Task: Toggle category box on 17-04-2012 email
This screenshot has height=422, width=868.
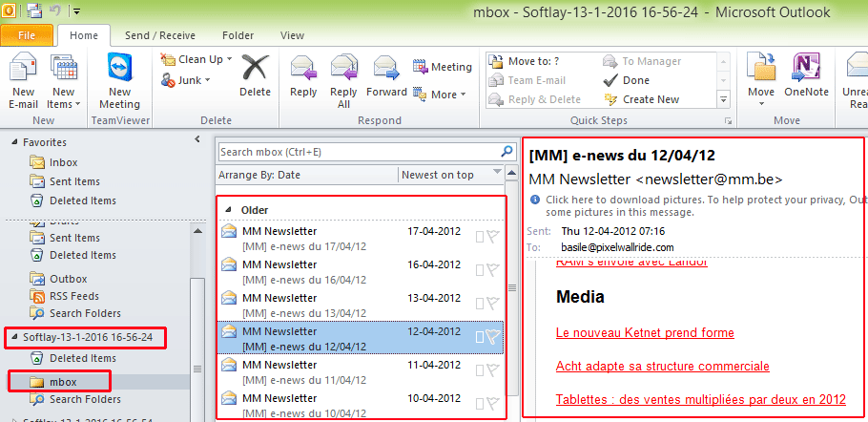Action: [480, 237]
